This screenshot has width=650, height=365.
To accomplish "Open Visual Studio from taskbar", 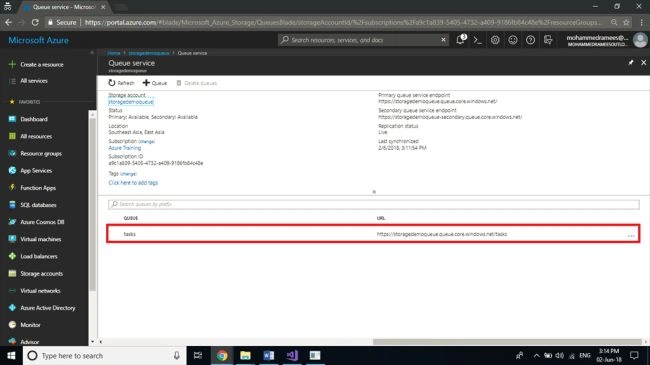I will tap(292, 355).
